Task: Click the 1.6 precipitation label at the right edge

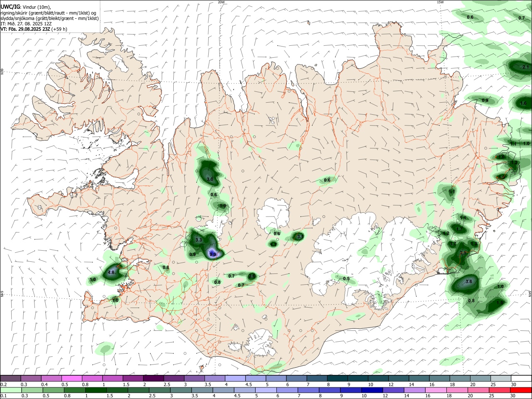Action: point(523,103)
